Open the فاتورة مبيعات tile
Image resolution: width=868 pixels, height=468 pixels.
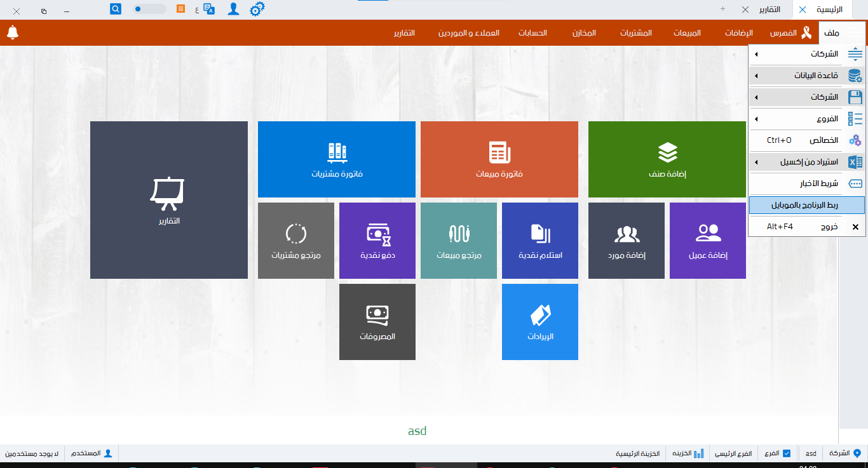499,159
